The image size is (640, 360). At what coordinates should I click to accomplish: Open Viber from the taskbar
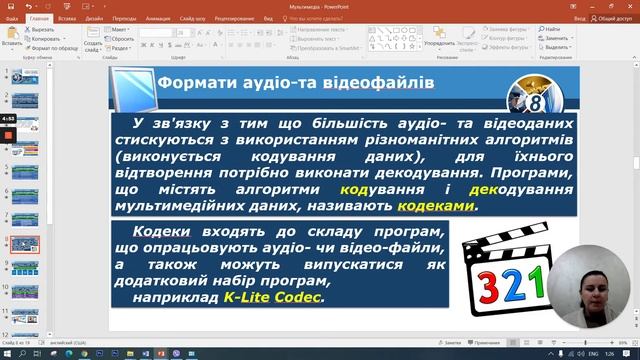tap(176, 353)
